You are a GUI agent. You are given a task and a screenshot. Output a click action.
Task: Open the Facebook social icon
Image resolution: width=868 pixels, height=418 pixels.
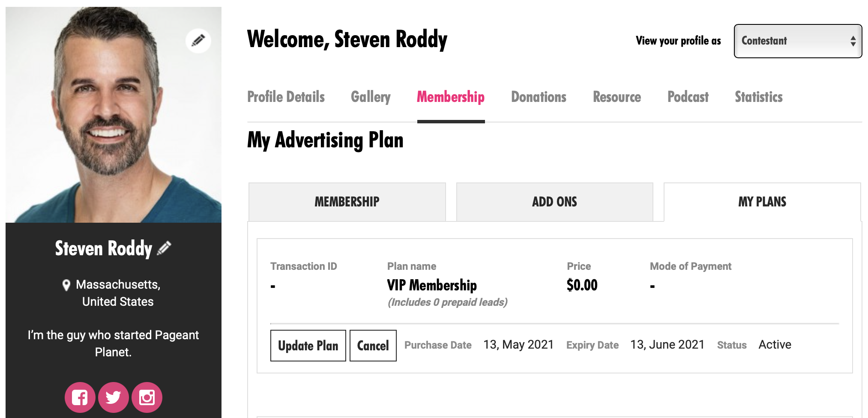(x=80, y=397)
